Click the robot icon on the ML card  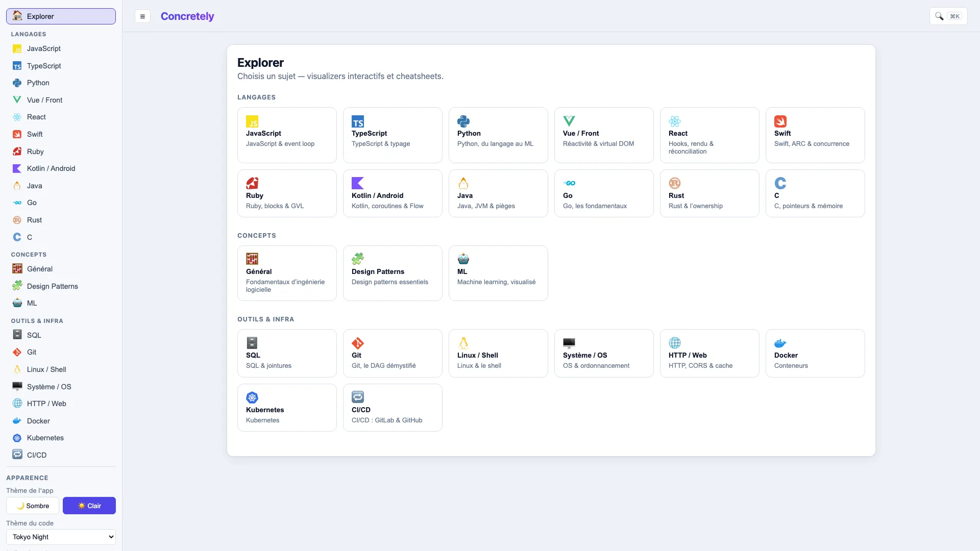[463, 259]
